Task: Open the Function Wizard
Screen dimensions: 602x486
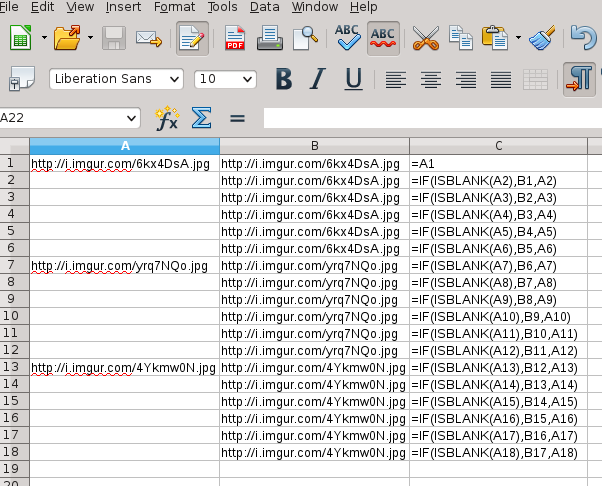Action: [x=166, y=118]
